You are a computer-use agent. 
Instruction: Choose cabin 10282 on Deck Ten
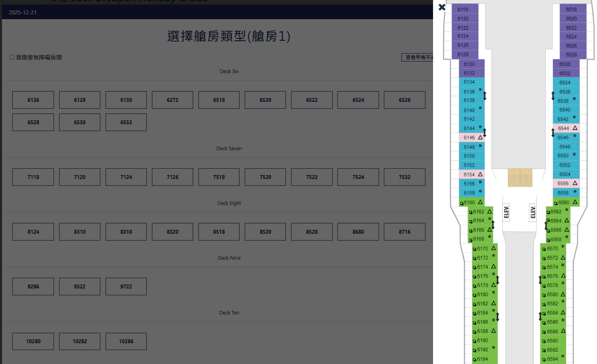(80, 341)
